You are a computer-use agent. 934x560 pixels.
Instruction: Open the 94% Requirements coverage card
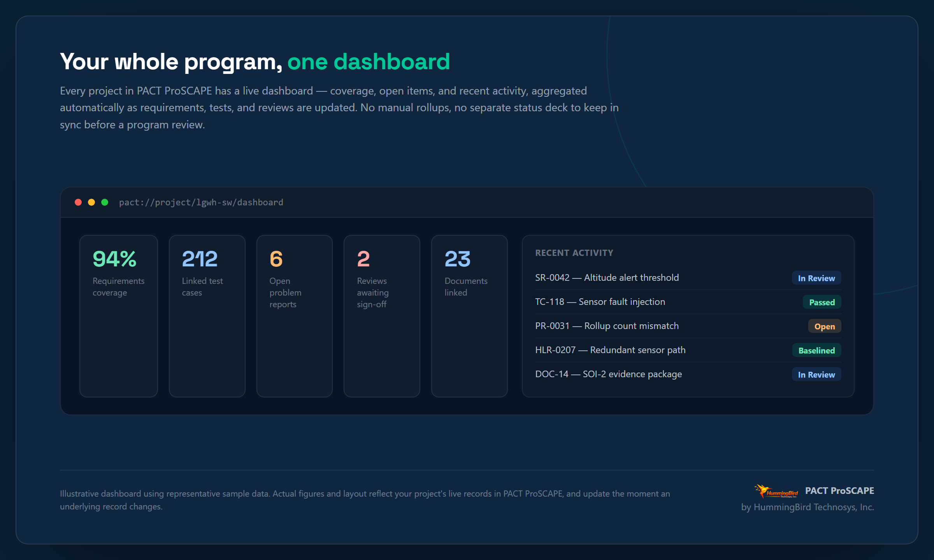pyautogui.click(x=119, y=316)
